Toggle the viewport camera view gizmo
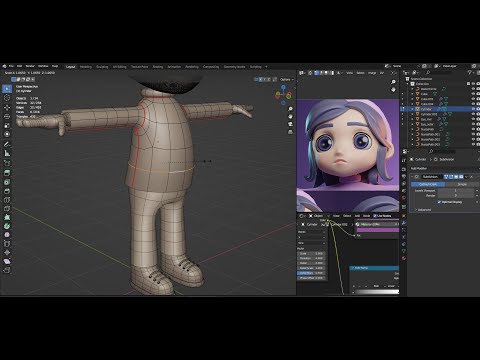 [290, 124]
